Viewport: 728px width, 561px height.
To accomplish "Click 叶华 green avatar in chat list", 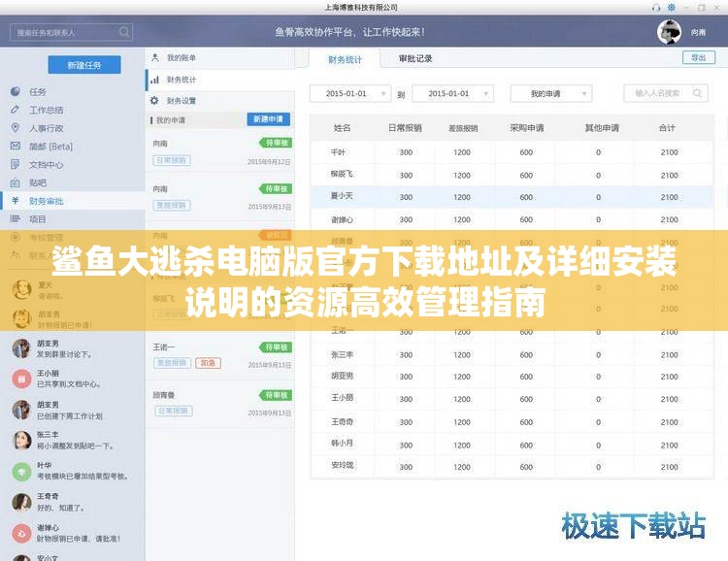I will 21,471.
